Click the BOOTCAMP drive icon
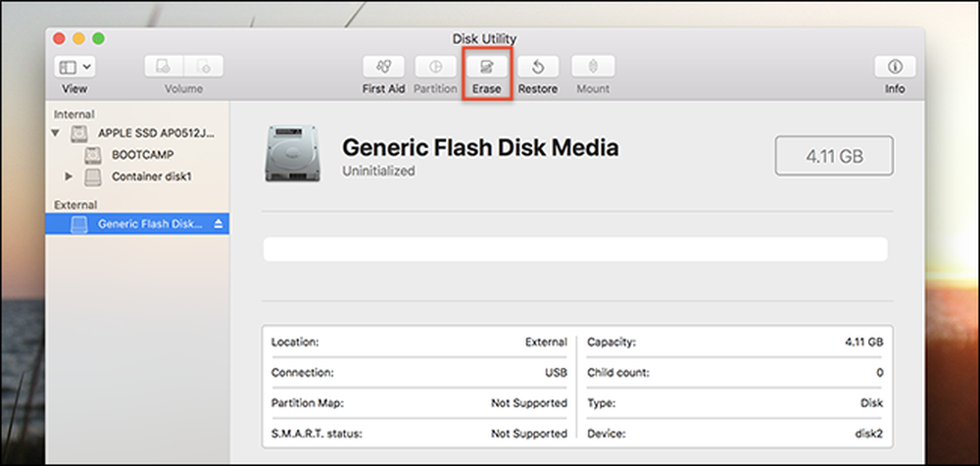980x466 pixels. coord(93,154)
